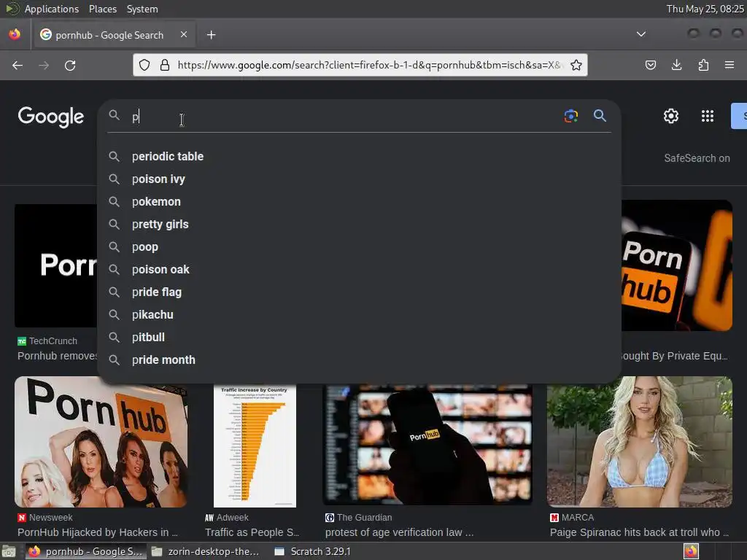Close the pornhub Google Search tab
The image size is (747, 560).
[184, 34]
